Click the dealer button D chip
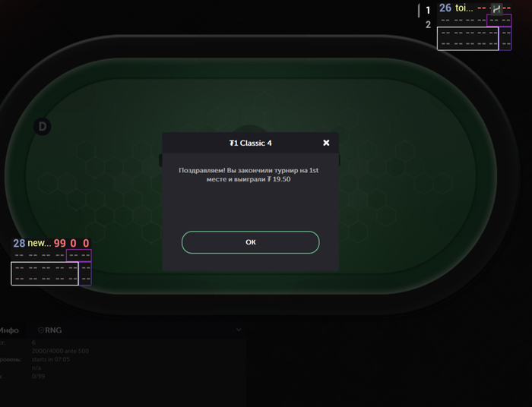 (x=43, y=127)
